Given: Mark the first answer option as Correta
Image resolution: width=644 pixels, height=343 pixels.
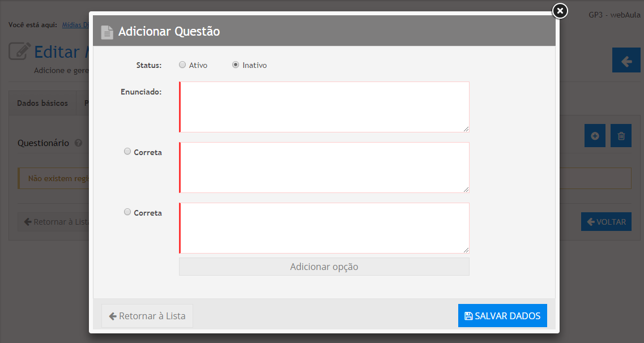Looking at the screenshot, I should click(x=127, y=152).
